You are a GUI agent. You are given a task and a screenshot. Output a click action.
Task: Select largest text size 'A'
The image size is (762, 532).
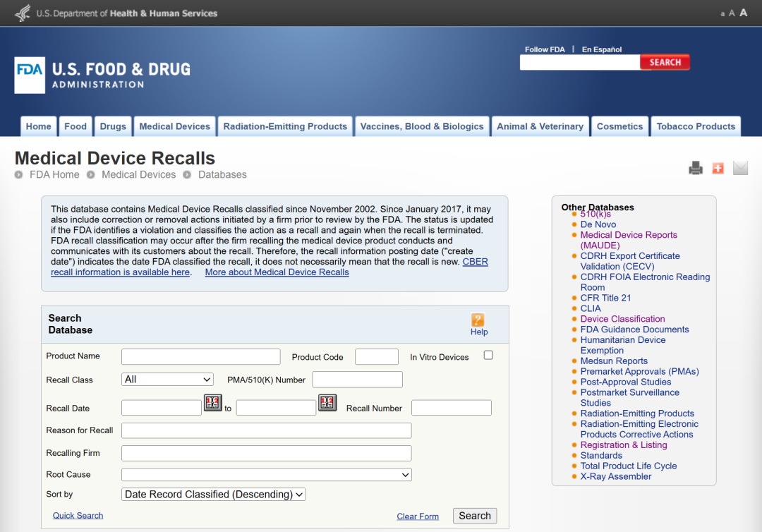click(x=743, y=13)
